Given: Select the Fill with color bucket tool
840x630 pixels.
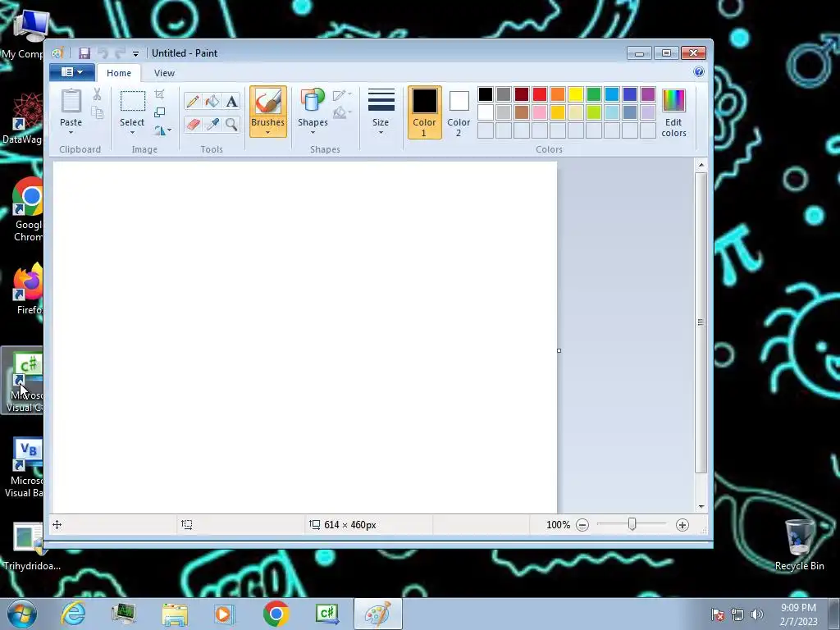Looking at the screenshot, I should point(212,101).
